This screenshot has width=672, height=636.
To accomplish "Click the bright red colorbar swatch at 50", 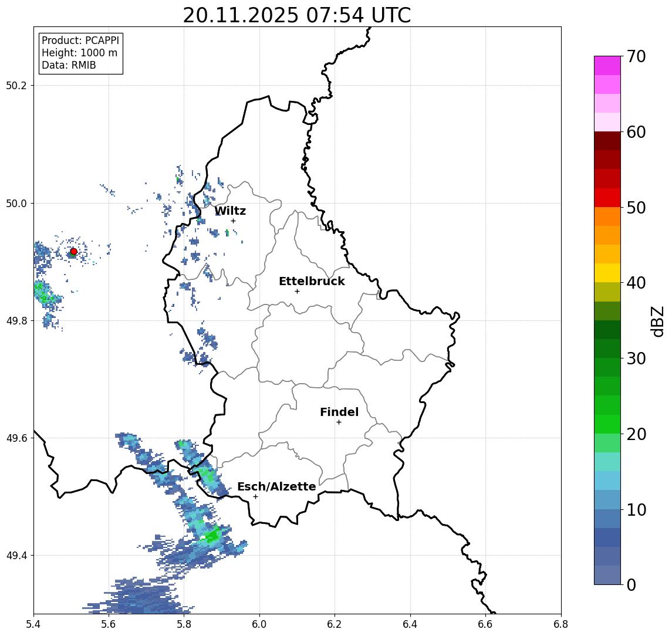I will point(607,198).
